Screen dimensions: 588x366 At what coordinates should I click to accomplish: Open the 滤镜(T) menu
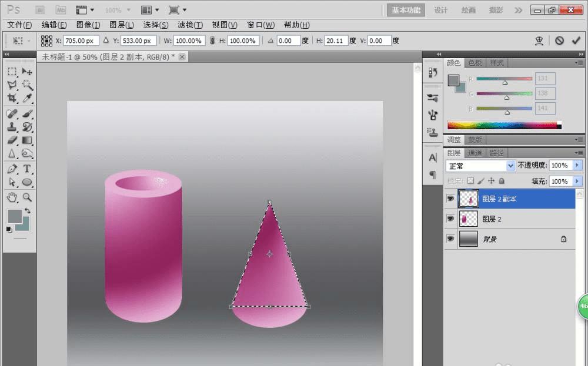(x=189, y=25)
